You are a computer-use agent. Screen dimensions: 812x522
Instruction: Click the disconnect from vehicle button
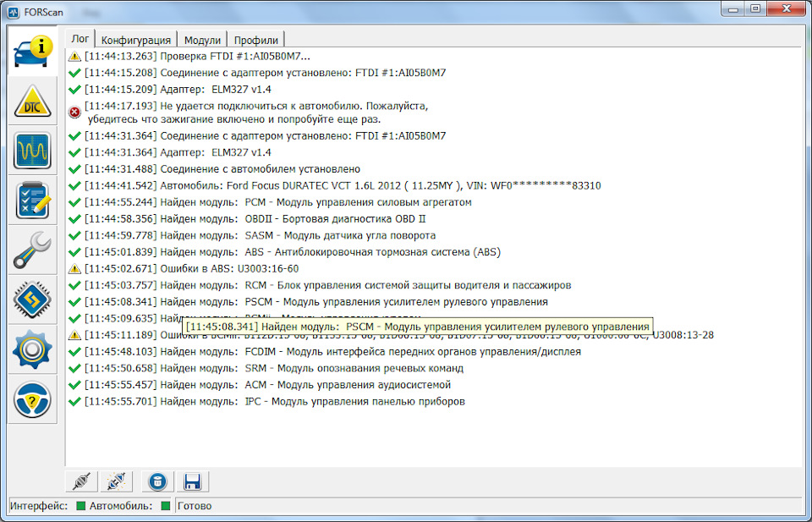pyautogui.click(x=117, y=481)
